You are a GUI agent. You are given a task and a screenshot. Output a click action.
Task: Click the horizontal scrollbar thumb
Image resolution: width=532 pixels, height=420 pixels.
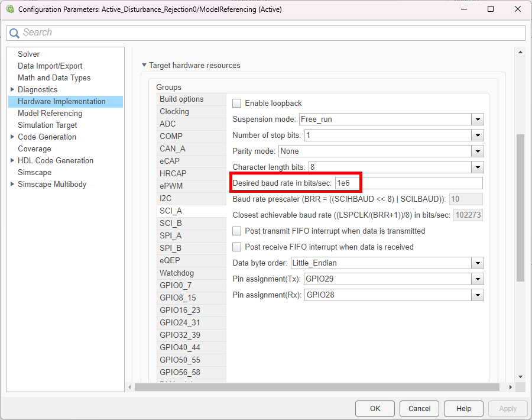tap(317, 387)
